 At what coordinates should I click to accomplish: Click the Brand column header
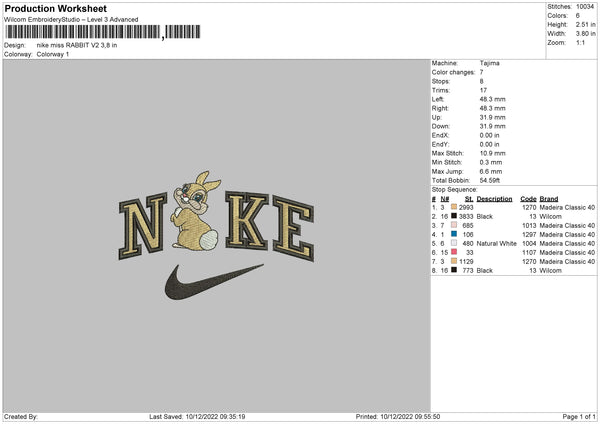(549, 199)
